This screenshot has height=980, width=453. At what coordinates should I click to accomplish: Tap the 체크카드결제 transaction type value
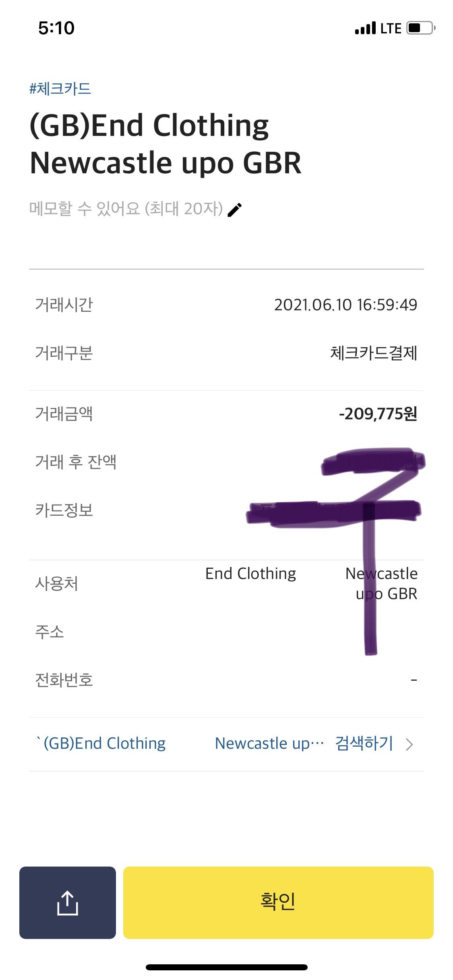pyautogui.click(x=373, y=353)
